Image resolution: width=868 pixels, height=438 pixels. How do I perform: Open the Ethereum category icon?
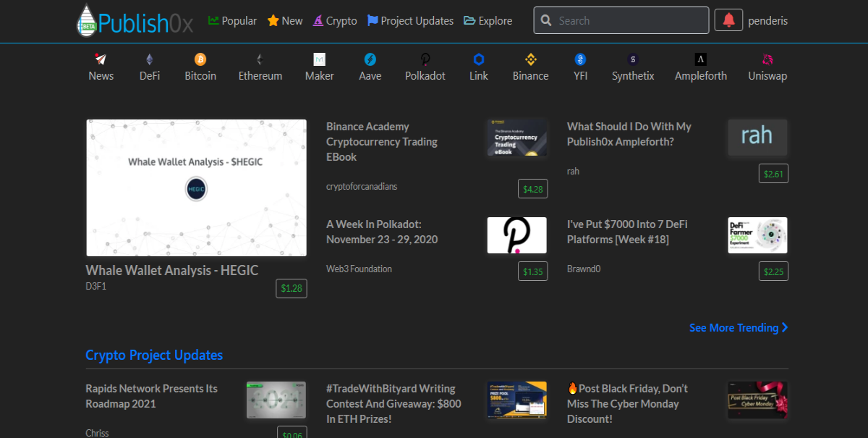pyautogui.click(x=260, y=59)
